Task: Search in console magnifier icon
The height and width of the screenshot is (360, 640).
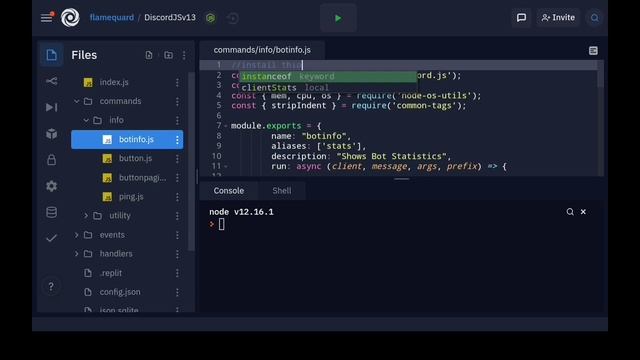Action: tap(570, 211)
